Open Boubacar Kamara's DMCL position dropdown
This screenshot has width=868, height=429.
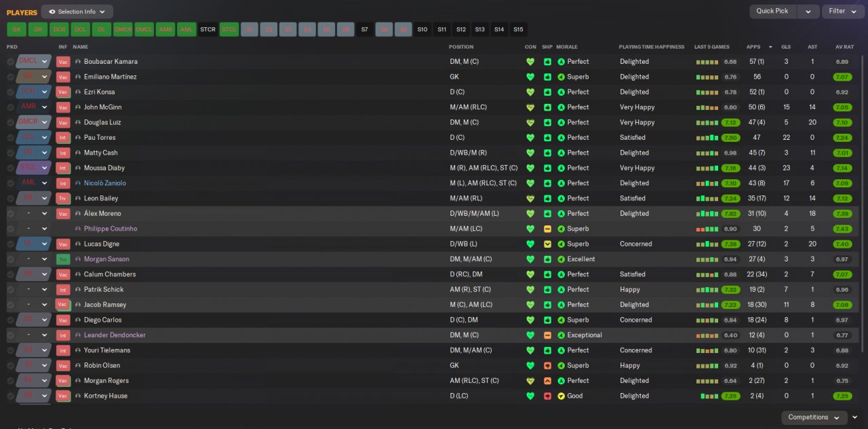pyautogui.click(x=34, y=62)
